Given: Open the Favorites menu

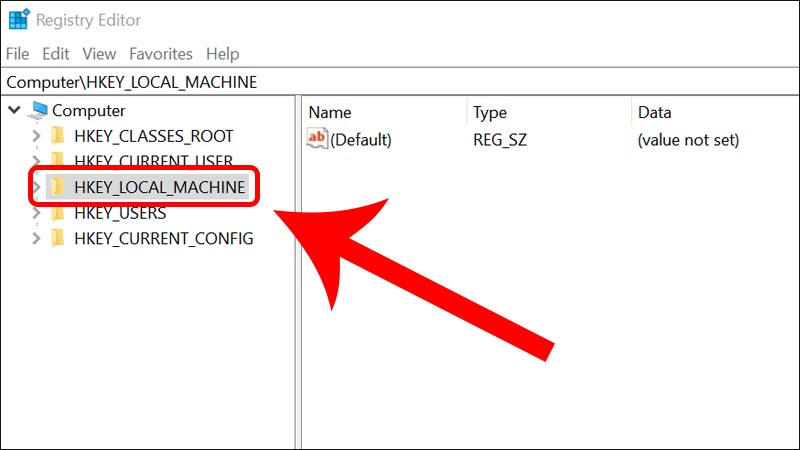Looking at the screenshot, I should point(161,54).
